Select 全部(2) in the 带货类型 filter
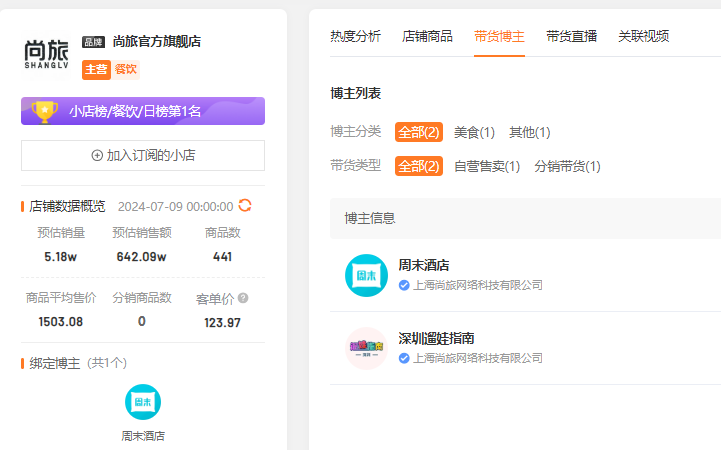This screenshot has width=721, height=450. point(418,166)
